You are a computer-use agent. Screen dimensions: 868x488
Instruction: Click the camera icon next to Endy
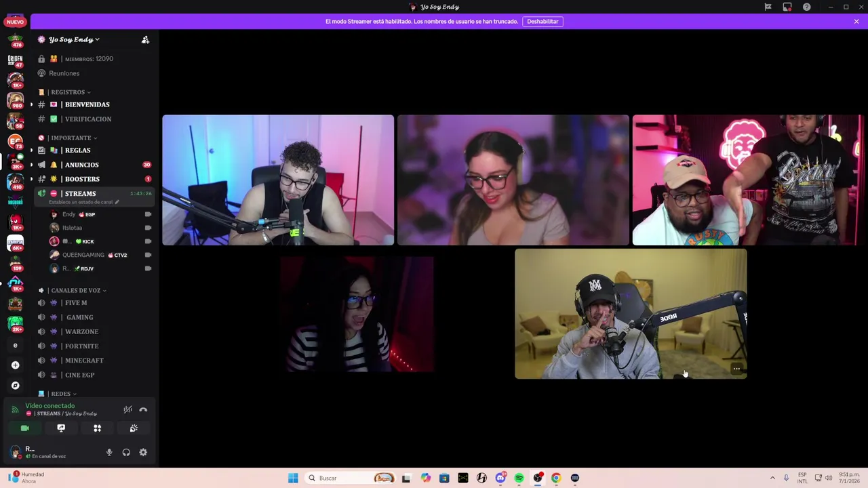[x=148, y=215]
